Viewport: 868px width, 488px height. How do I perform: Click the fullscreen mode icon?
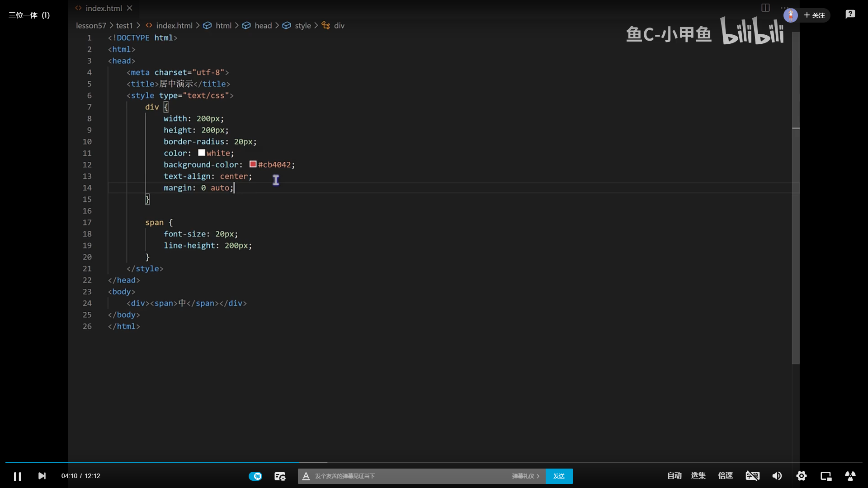(850, 476)
